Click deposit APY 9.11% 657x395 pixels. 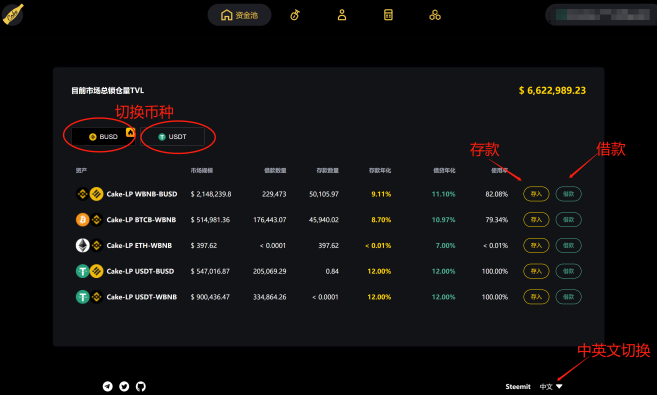click(x=381, y=194)
